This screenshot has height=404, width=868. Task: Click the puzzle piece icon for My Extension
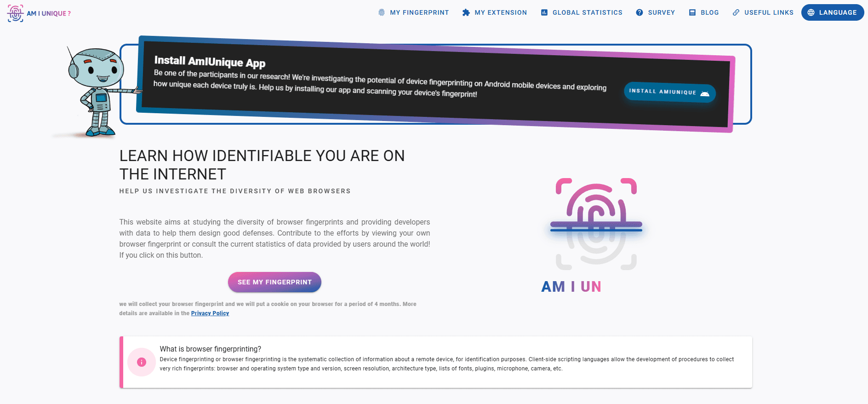click(466, 12)
